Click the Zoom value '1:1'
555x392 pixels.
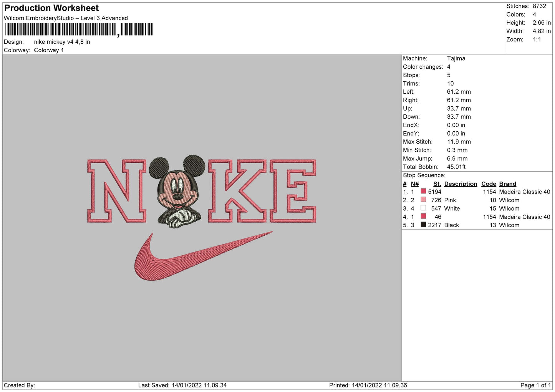537,40
